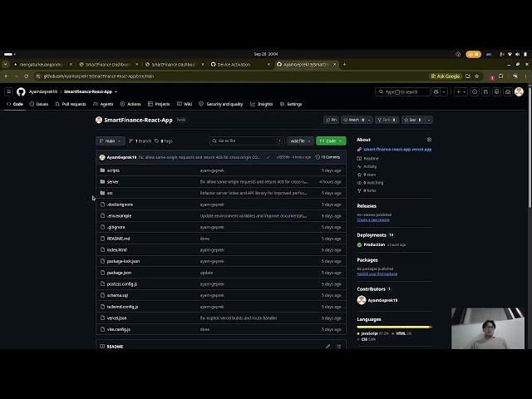Go to GitHub home via Octocat logo
This screenshot has height=399, width=532.
pos(21,91)
